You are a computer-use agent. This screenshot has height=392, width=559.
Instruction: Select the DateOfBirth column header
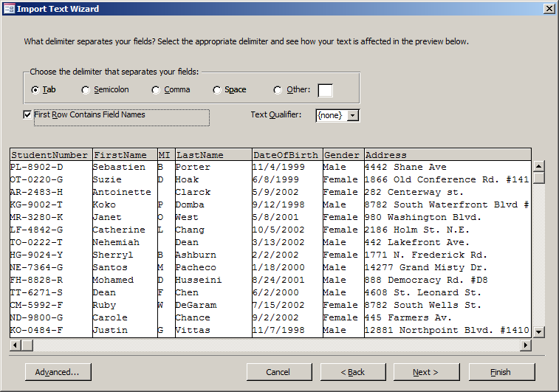coord(287,155)
